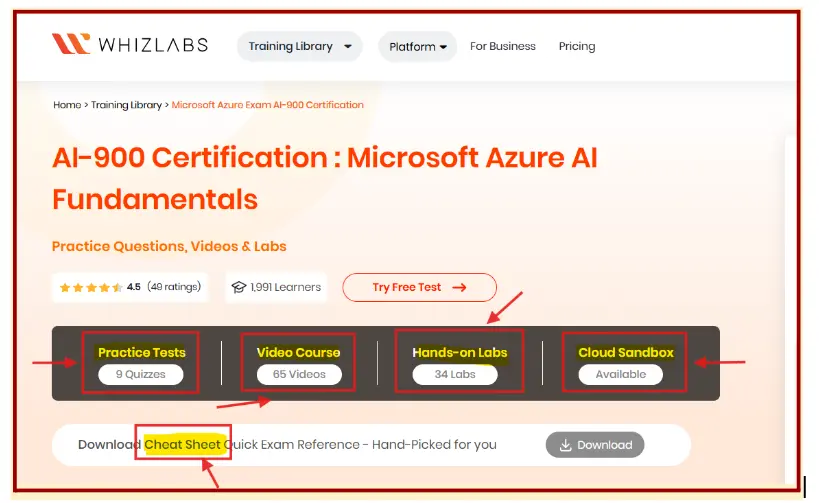Open the Pricing page
Screen dimensions: 819x503
(x=577, y=46)
